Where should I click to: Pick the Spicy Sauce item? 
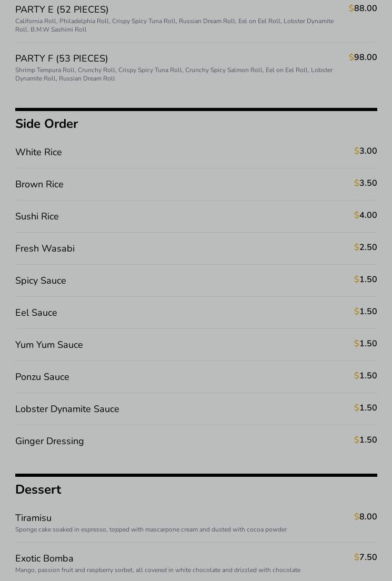[196, 281]
